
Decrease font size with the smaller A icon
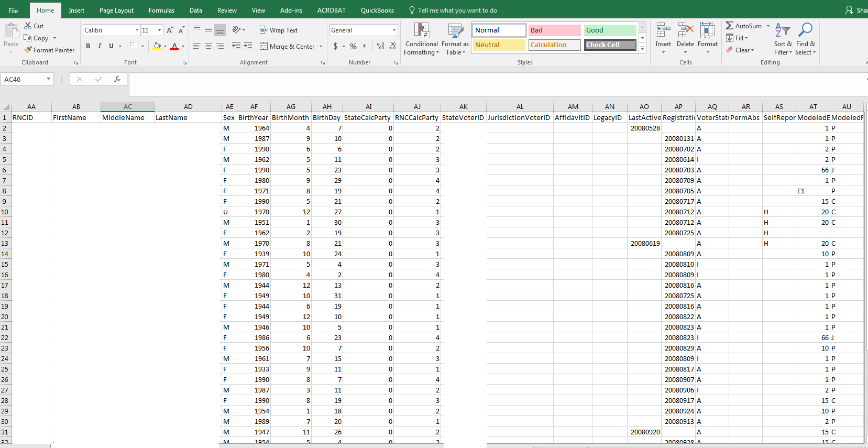point(181,30)
